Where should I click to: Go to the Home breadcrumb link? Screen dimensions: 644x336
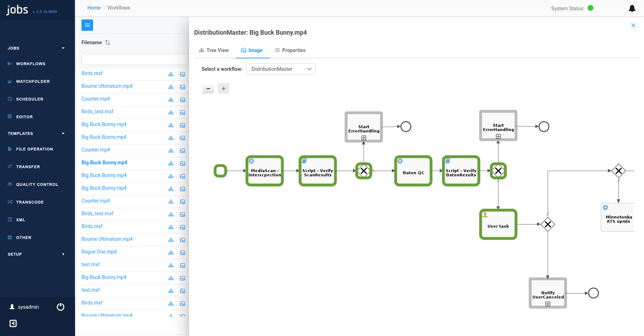94,8
